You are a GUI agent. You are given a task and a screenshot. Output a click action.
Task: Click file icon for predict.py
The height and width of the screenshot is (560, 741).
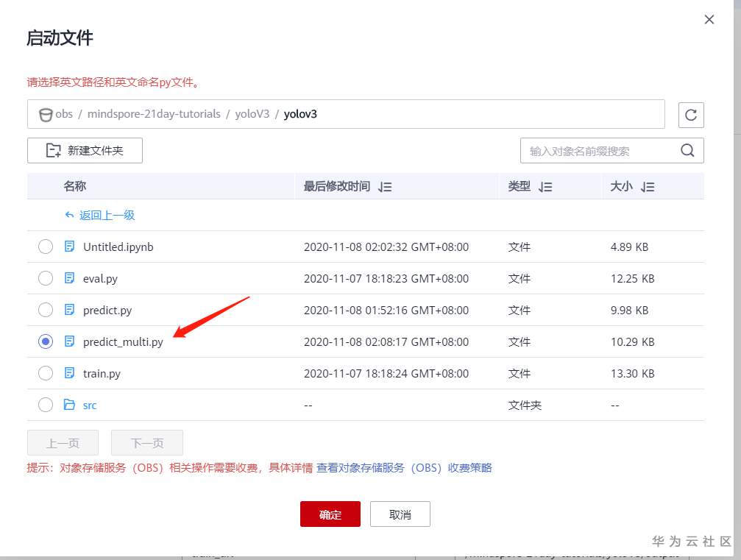(69, 310)
